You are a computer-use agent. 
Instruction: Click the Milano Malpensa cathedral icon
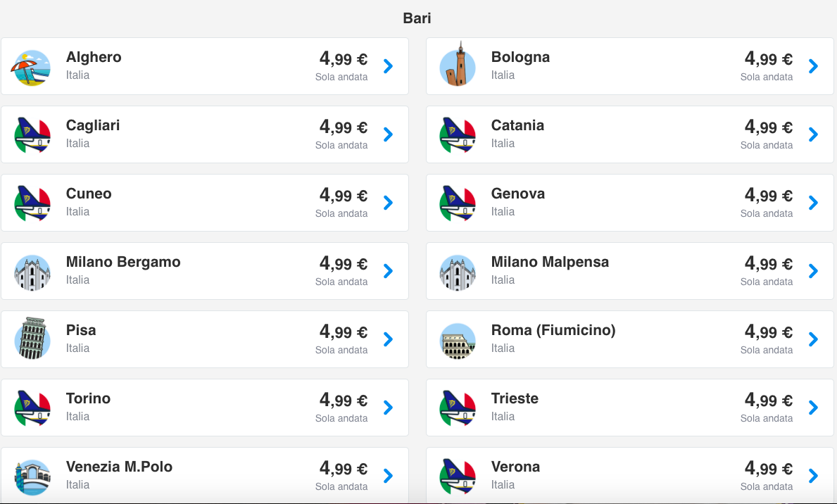coord(458,272)
